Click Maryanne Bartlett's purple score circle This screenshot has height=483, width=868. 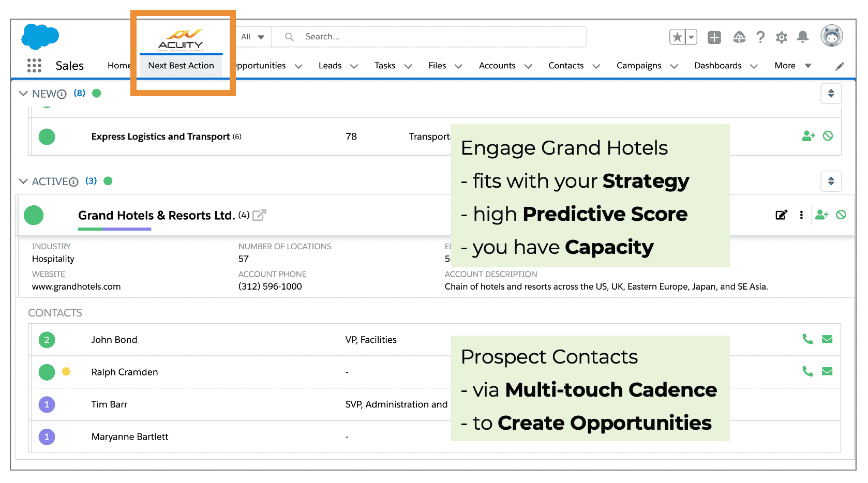click(x=47, y=437)
